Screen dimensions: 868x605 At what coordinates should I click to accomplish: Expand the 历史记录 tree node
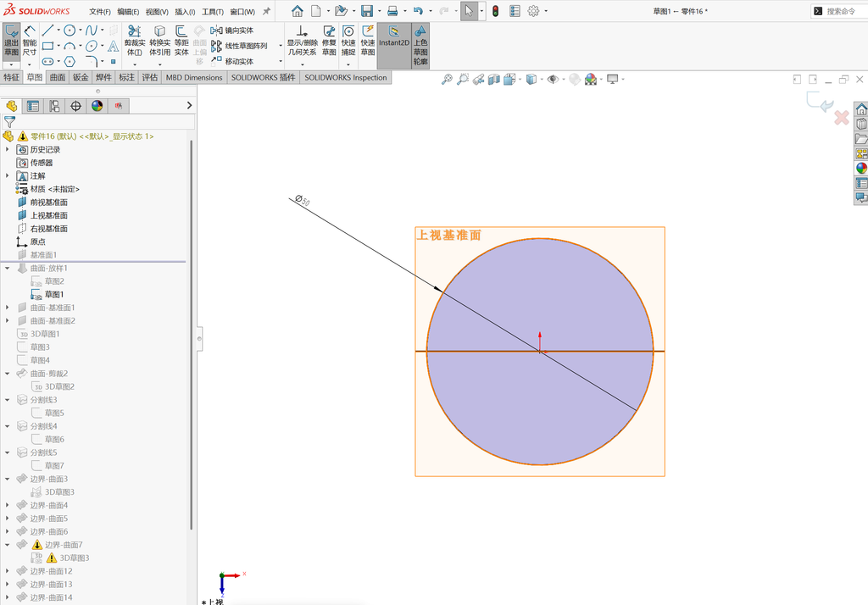pyautogui.click(x=7, y=149)
